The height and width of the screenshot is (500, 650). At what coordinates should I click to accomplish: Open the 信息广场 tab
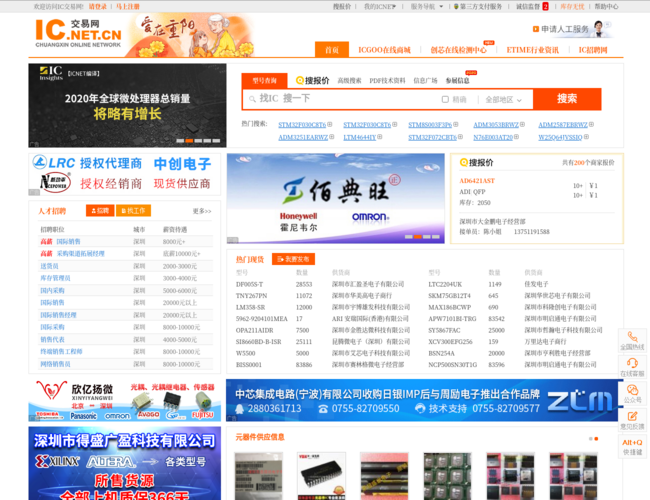[x=425, y=81]
